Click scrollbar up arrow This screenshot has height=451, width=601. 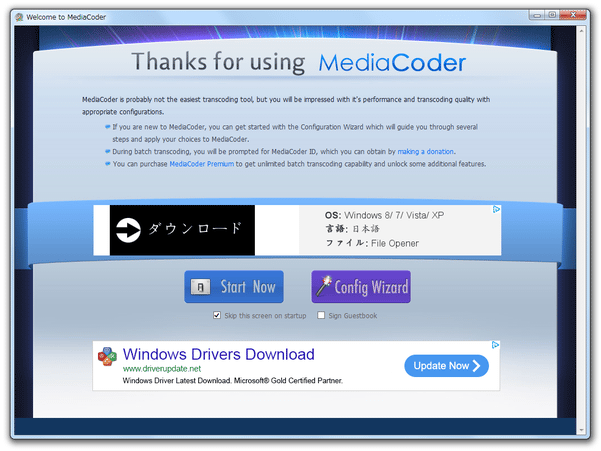pos(581,30)
